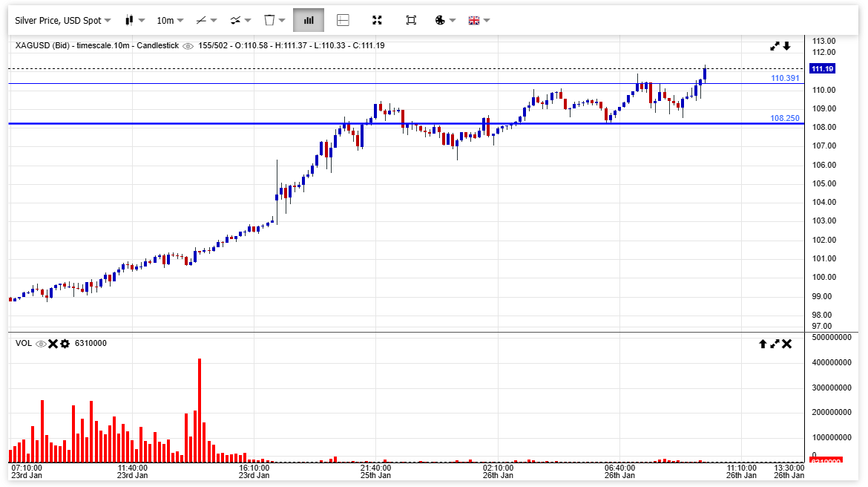The height and width of the screenshot is (487, 868).
Task: Open the candlestick chart type menu
Action: point(134,20)
